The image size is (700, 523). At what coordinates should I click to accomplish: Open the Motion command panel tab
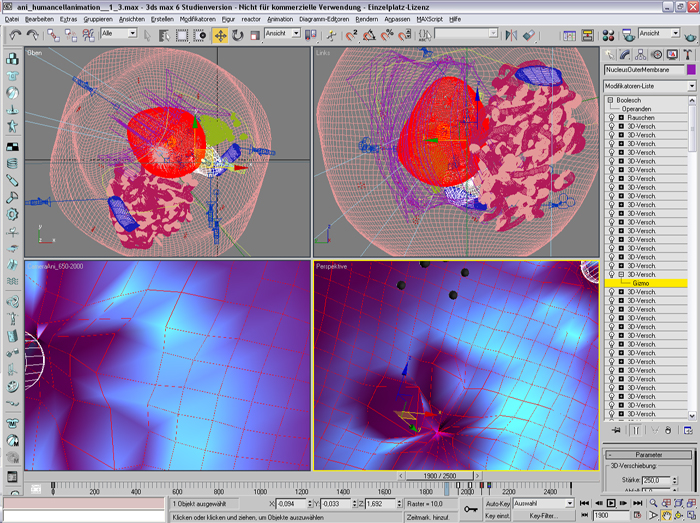coord(655,54)
